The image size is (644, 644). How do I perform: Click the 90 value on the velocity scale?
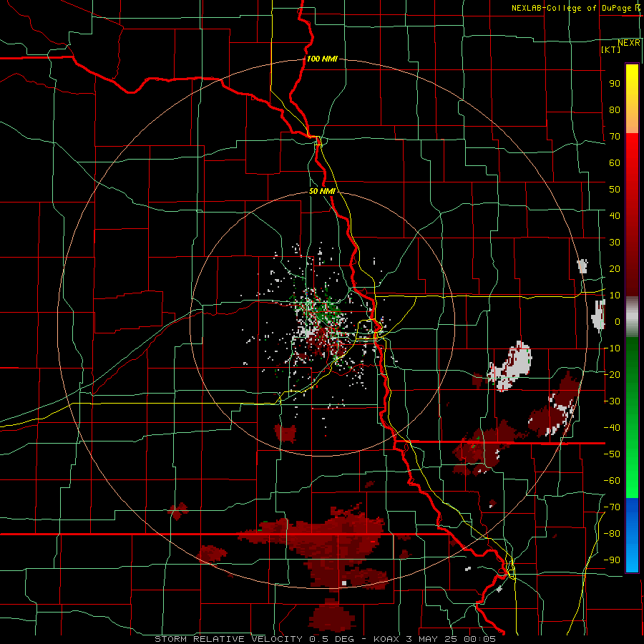(x=615, y=84)
